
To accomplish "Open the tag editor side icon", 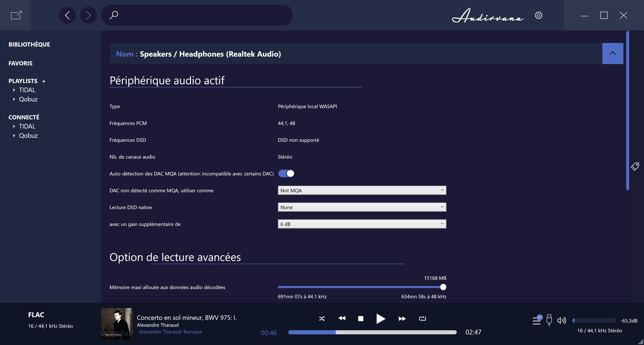I will [635, 166].
